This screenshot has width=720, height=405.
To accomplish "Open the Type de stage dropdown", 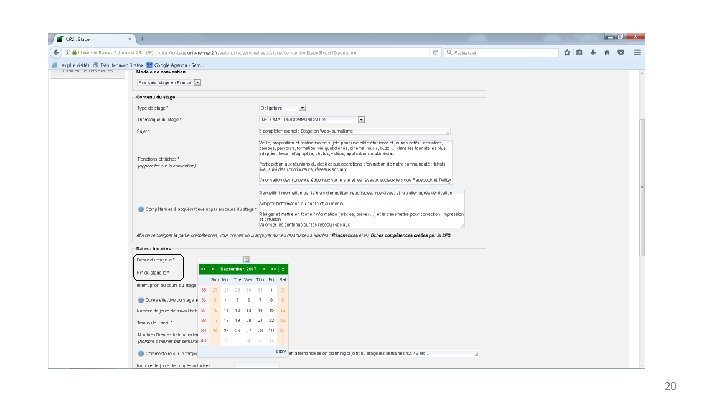I will 282,108.
